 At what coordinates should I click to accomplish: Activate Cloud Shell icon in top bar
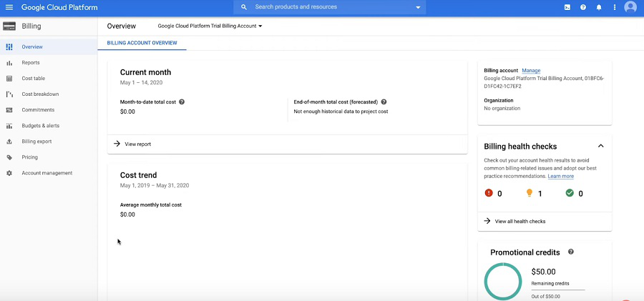coord(567,7)
